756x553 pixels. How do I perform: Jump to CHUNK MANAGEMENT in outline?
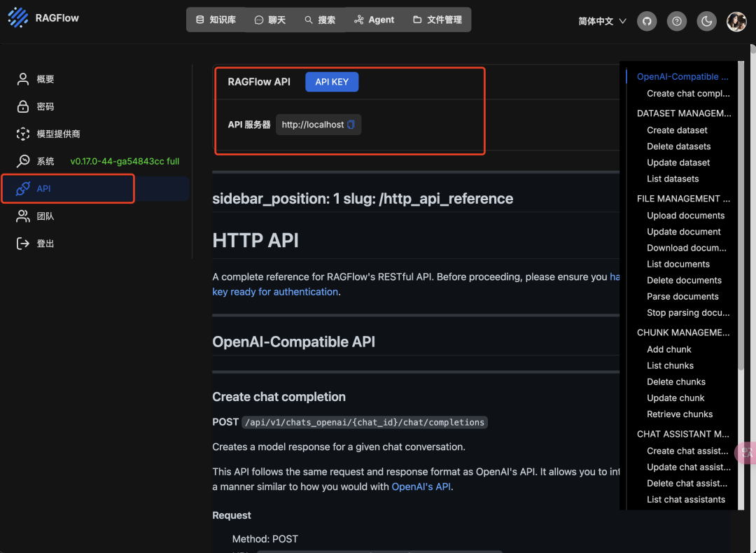(682, 332)
